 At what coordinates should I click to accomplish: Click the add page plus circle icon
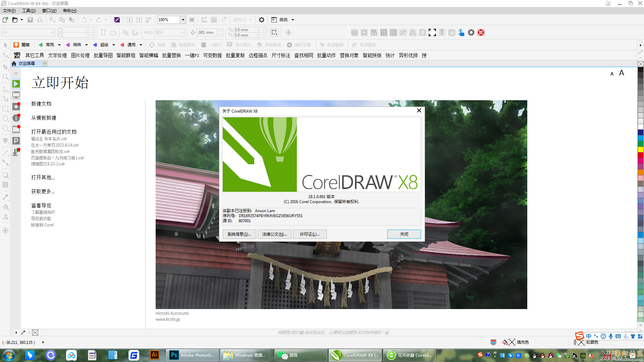288,33
